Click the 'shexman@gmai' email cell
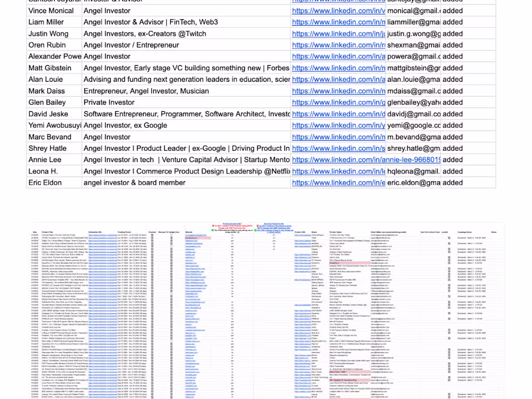 pyautogui.click(x=413, y=45)
